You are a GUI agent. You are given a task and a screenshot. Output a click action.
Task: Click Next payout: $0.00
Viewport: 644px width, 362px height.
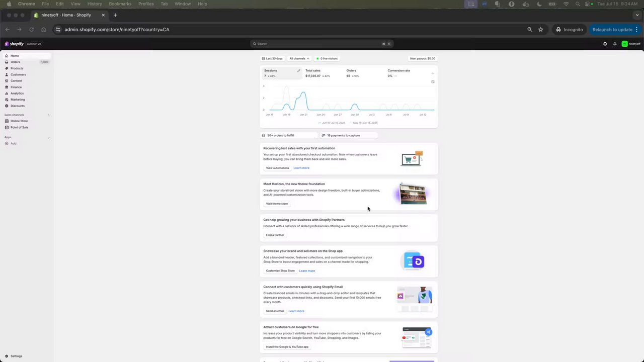point(423,58)
